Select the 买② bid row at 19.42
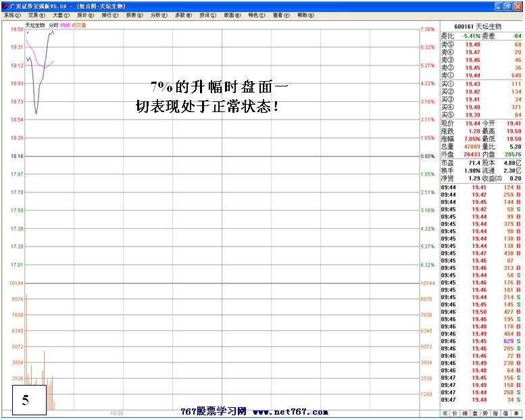525x420 pixels. coord(481,91)
